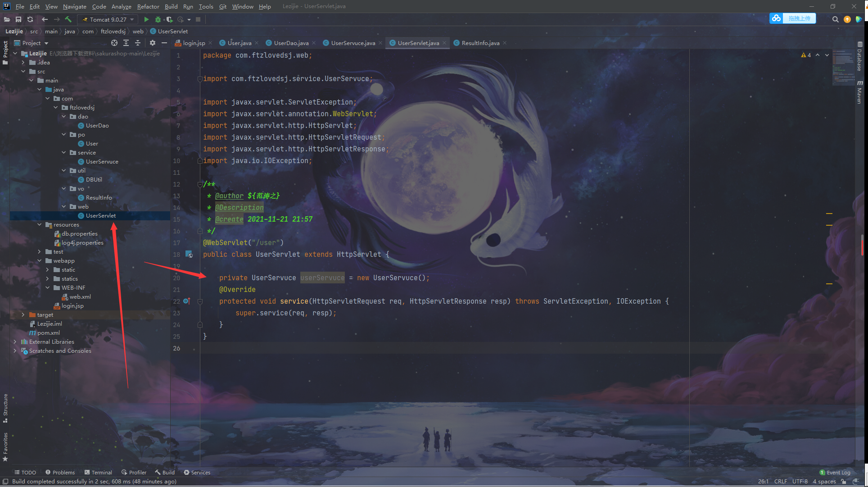Select pom.xml in project tree
The height and width of the screenshot is (487, 868).
coord(49,332)
